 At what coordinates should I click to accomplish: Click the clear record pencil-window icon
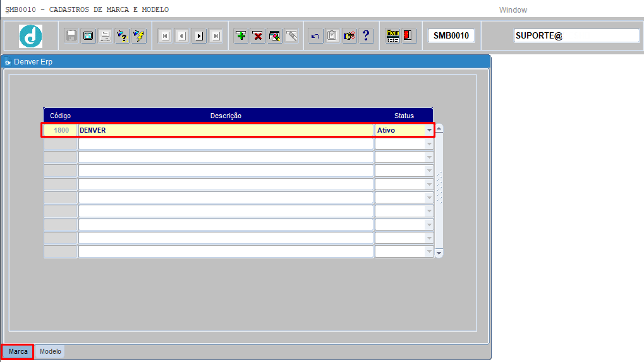pos(275,36)
